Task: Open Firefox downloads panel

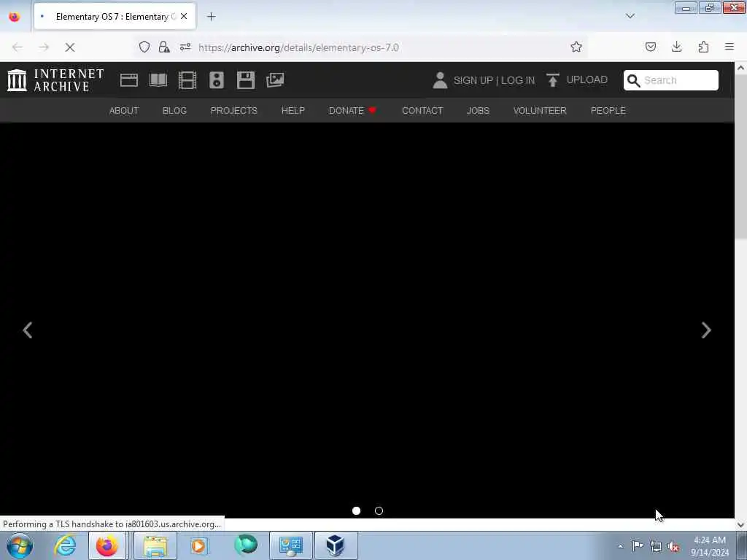Action: click(676, 47)
